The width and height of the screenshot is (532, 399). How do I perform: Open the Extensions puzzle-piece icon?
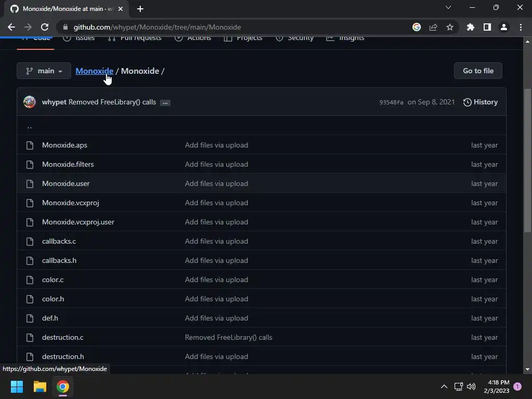(471, 27)
